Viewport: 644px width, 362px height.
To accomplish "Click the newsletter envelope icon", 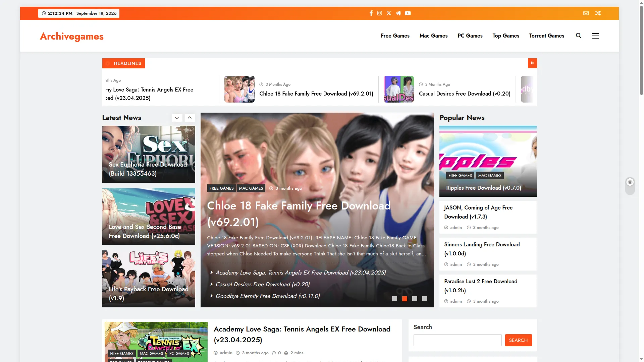I will pos(586,13).
